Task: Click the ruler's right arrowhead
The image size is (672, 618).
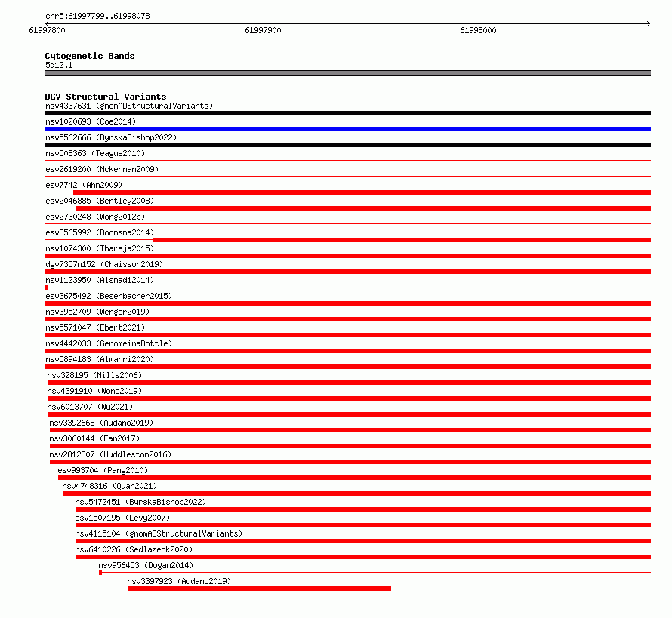Action: coord(649,23)
